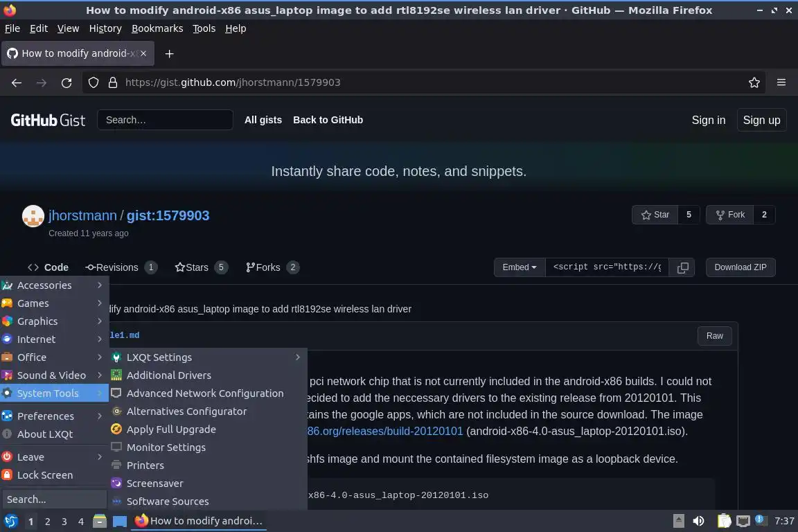Open the tracking protection shield icon
The width and height of the screenshot is (798, 532).
pos(94,82)
